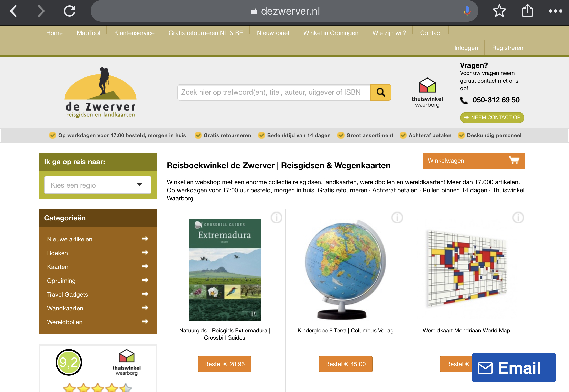The width and height of the screenshot is (569, 392).
Task: Expand the Boeken category arrow
Action: 145,253
